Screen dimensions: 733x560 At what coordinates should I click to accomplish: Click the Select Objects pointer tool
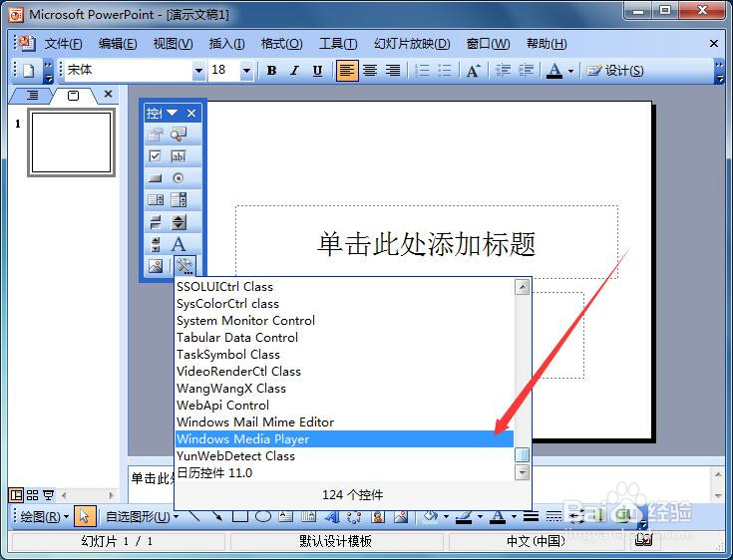[x=84, y=516]
